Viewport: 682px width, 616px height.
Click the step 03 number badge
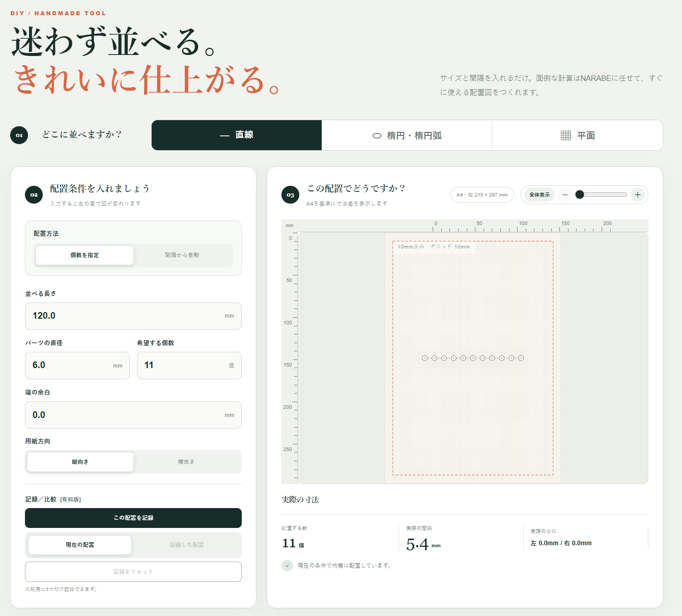(x=291, y=194)
